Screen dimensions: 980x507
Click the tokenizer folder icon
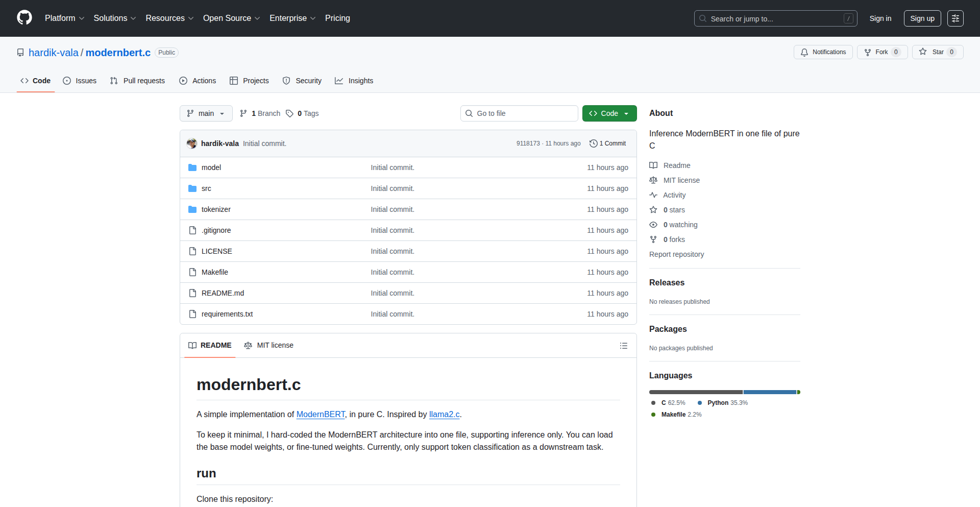click(192, 209)
